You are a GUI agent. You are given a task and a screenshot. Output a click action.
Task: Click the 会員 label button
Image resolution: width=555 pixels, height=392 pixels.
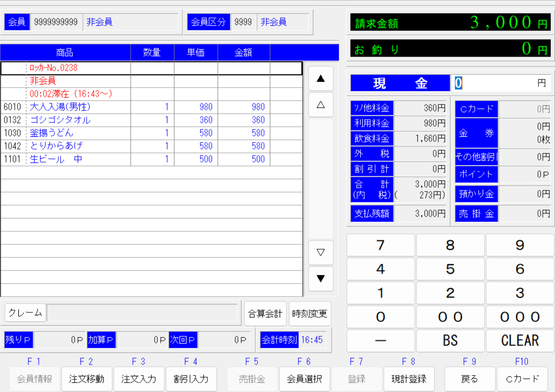(17, 22)
